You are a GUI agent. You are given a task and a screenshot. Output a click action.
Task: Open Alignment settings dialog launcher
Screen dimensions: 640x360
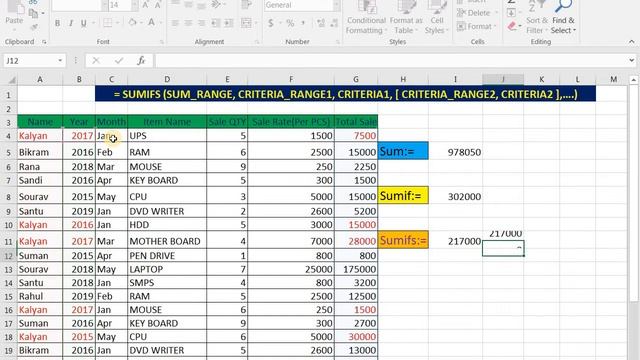257,42
